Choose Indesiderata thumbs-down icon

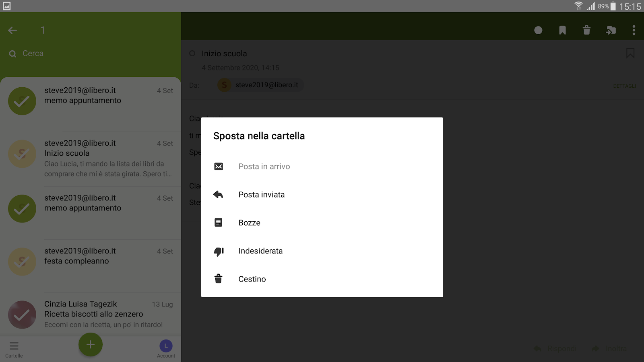[219, 251]
